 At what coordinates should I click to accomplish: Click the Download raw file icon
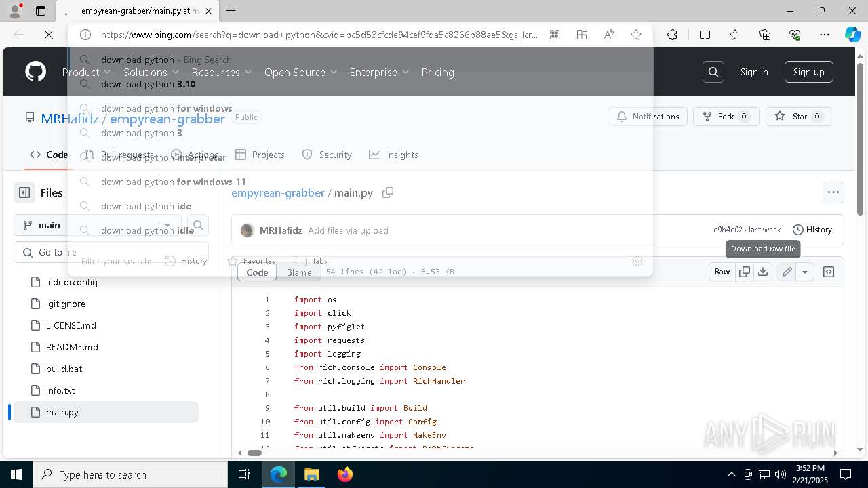pos(763,272)
